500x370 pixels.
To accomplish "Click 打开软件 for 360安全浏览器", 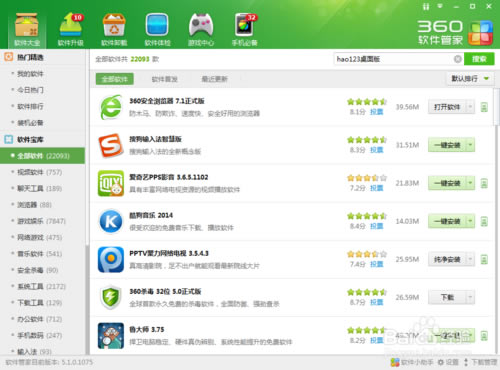I will (x=447, y=107).
